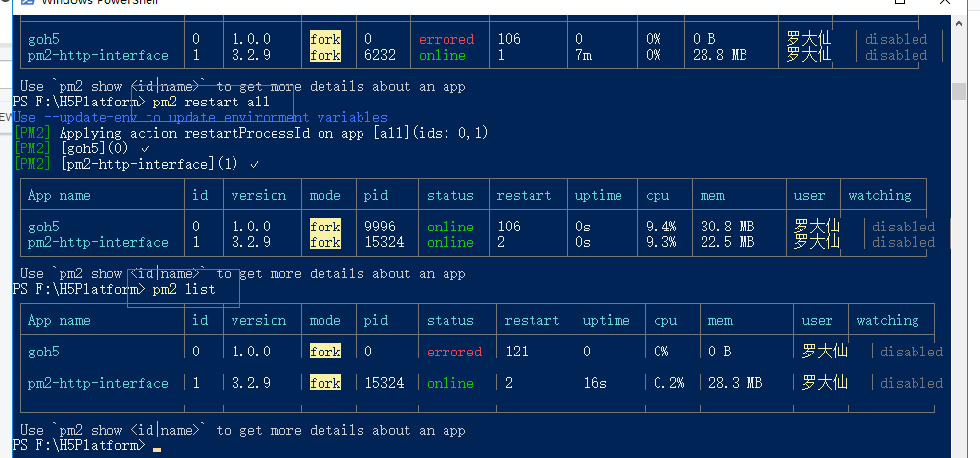Image resolution: width=980 pixels, height=458 pixels.
Task: Click memory value 30.8 MB
Action: (x=728, y=227)
